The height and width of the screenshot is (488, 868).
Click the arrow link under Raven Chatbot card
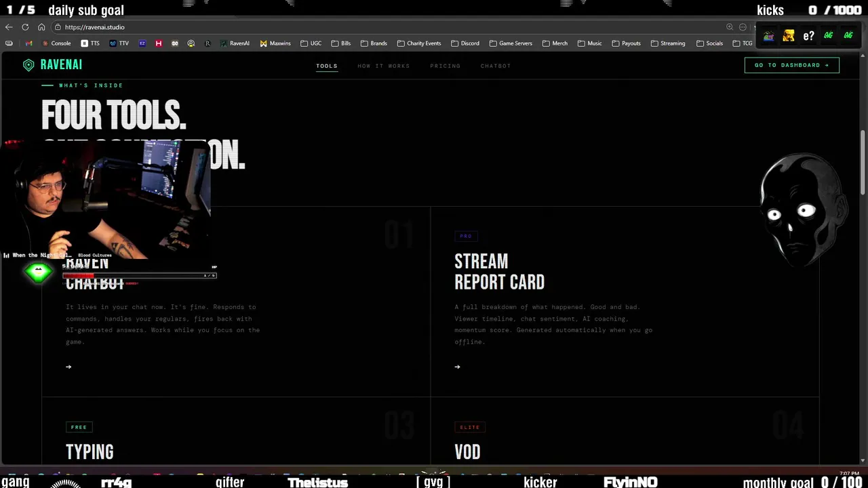[68, 367]
